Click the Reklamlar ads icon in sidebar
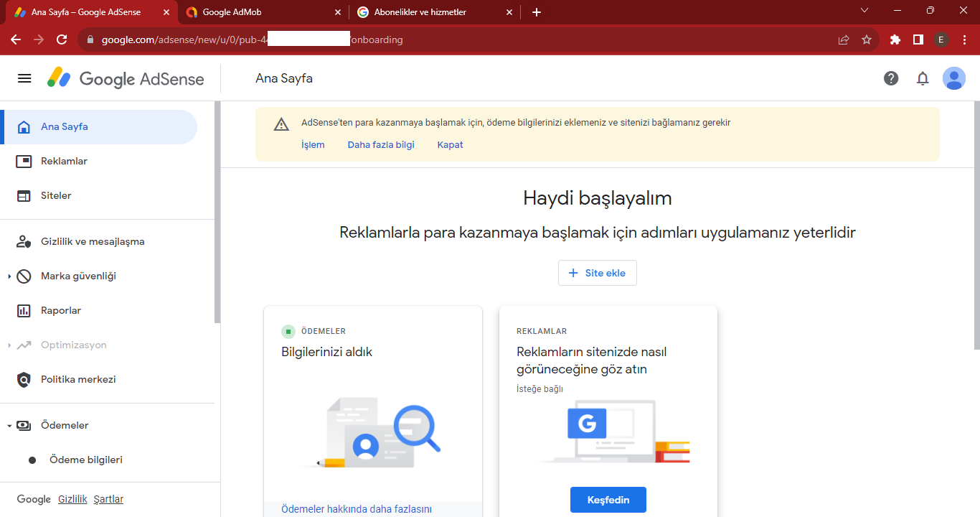Viewport: 980px width, 517px height. pos(24,162)
